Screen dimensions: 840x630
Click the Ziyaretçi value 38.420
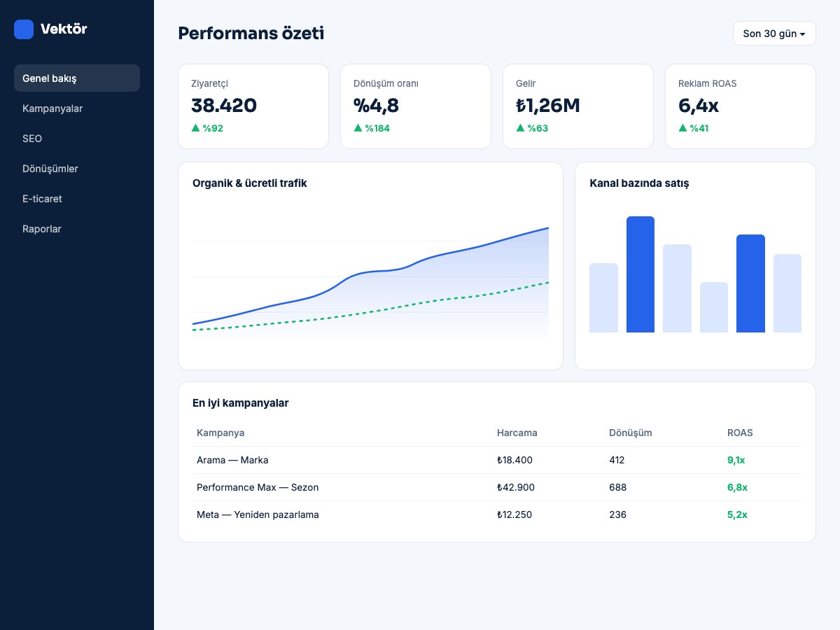click(224, 106)
